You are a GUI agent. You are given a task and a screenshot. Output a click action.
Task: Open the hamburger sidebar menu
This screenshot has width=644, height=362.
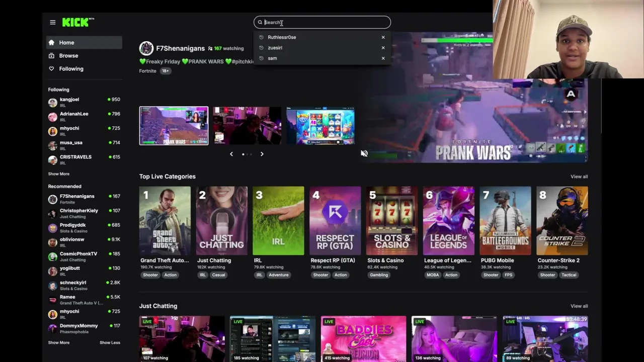pos(52,22)
